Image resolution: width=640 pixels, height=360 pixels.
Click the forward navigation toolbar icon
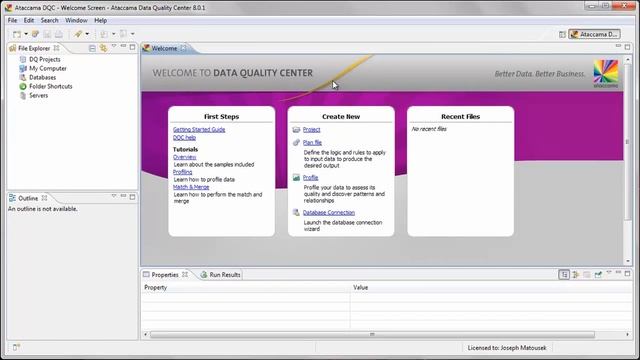123,34
